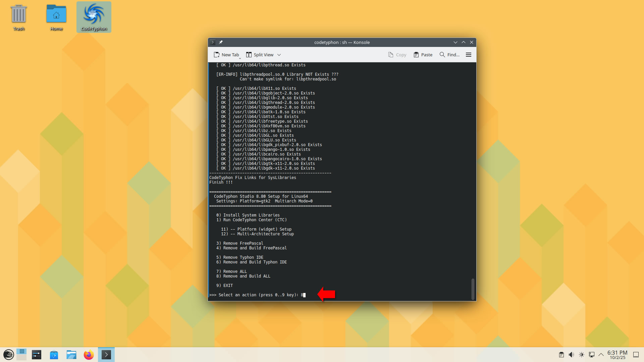Open the Find search bar
644x362 pixels.
[x=449, y=55]
